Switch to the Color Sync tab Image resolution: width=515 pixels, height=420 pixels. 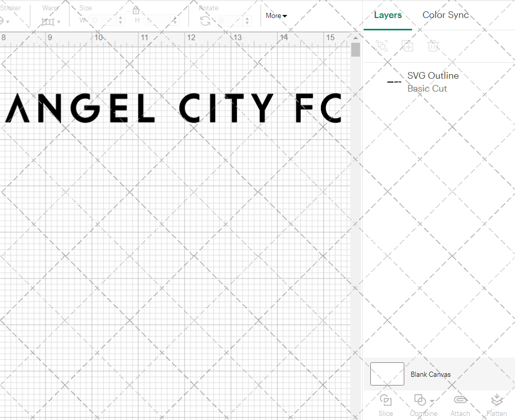(445, 15)
